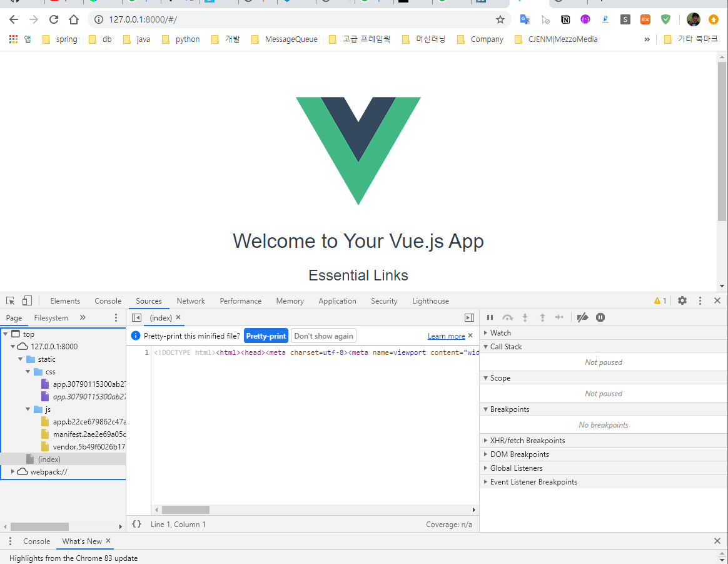The image size is (728, 564).
Task: Go to the browser home page
Action: coord(74,19)
